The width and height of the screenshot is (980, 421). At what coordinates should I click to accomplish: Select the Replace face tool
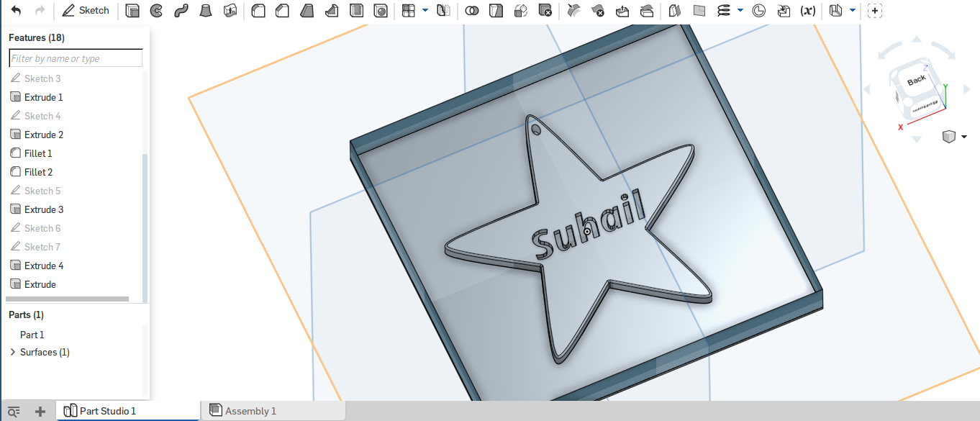point(647,11)
